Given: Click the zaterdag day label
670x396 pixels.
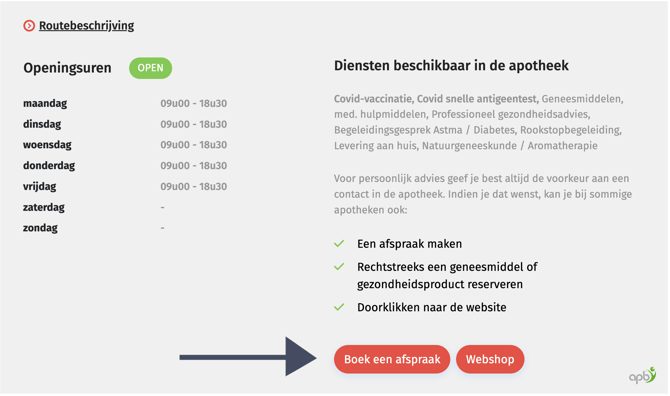Looking at the screenshot, I should (x=44, y=207).
